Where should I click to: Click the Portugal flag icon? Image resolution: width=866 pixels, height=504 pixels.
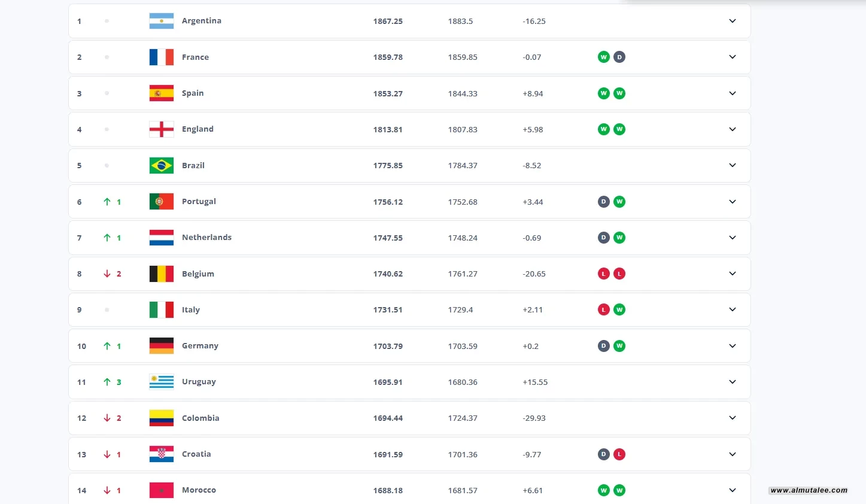[162, 202]
